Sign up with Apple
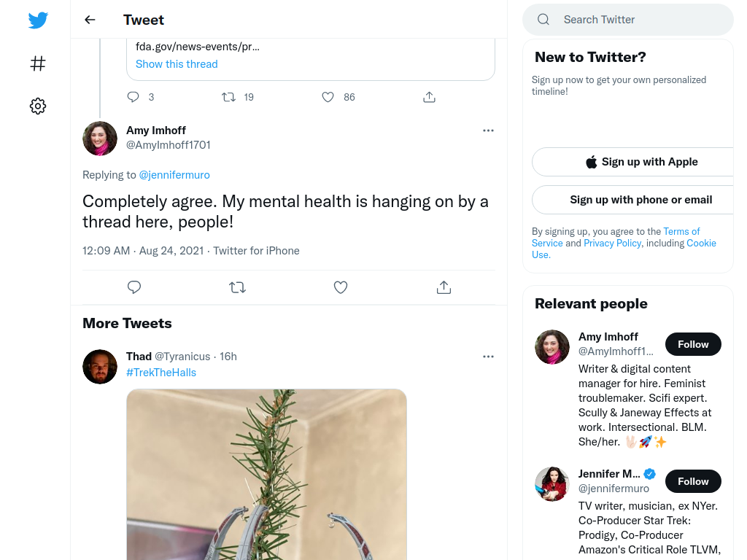The image size is (747, 560). pos(641,162)
